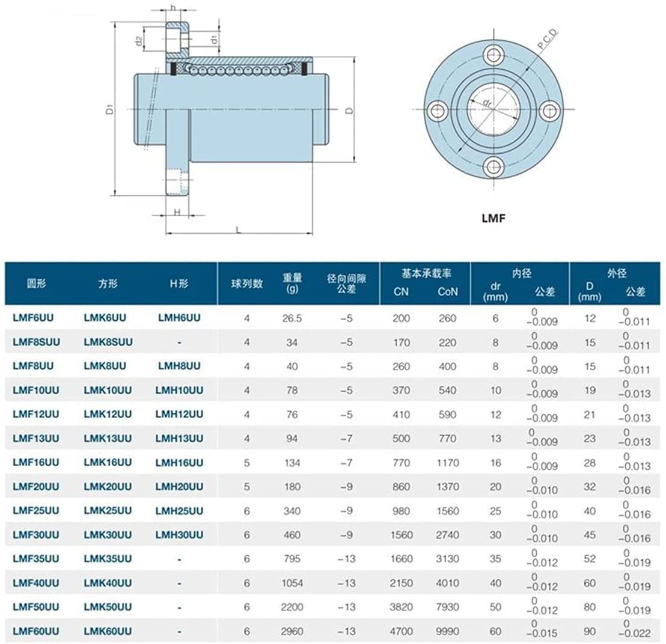Click the CN value 3820

[402, 607]
